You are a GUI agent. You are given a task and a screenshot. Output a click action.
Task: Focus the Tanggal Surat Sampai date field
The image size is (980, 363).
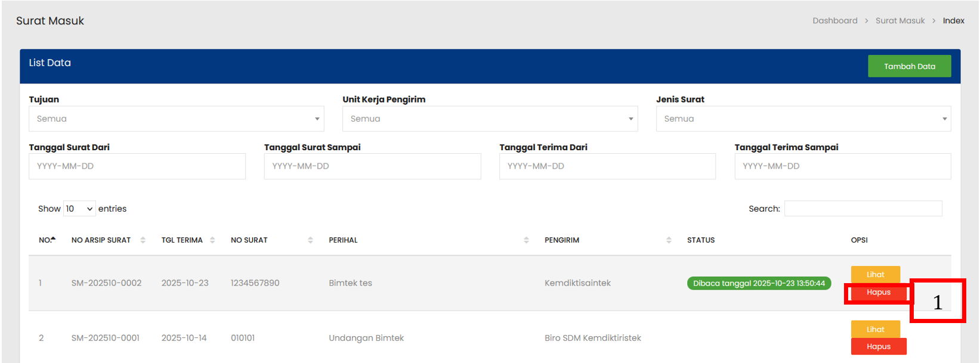click(372, 166)
